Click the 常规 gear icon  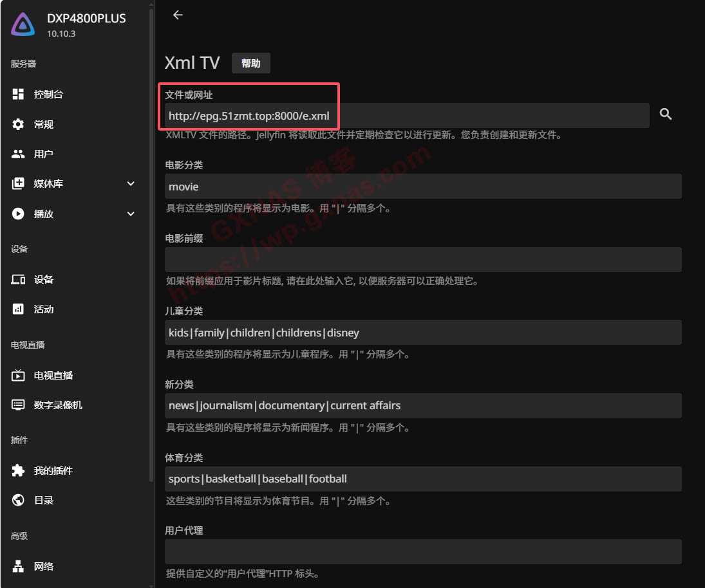[x=19, y=124]
